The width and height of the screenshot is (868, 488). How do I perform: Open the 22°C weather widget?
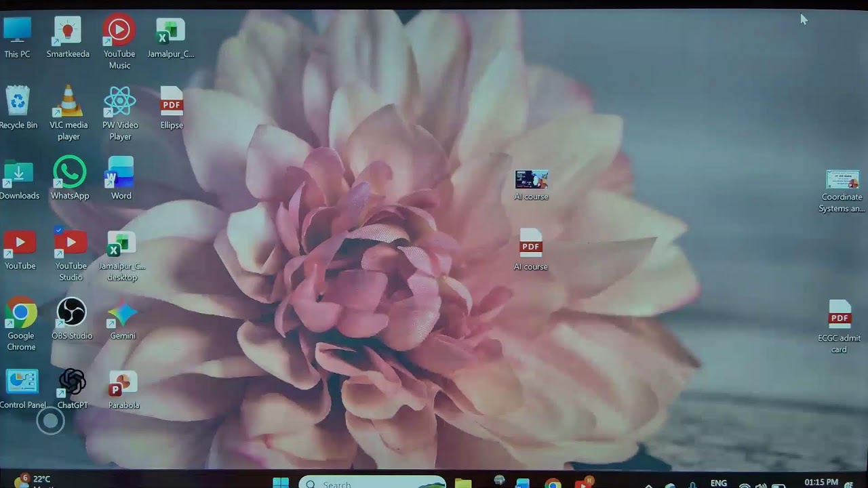[x=34, y=481]
